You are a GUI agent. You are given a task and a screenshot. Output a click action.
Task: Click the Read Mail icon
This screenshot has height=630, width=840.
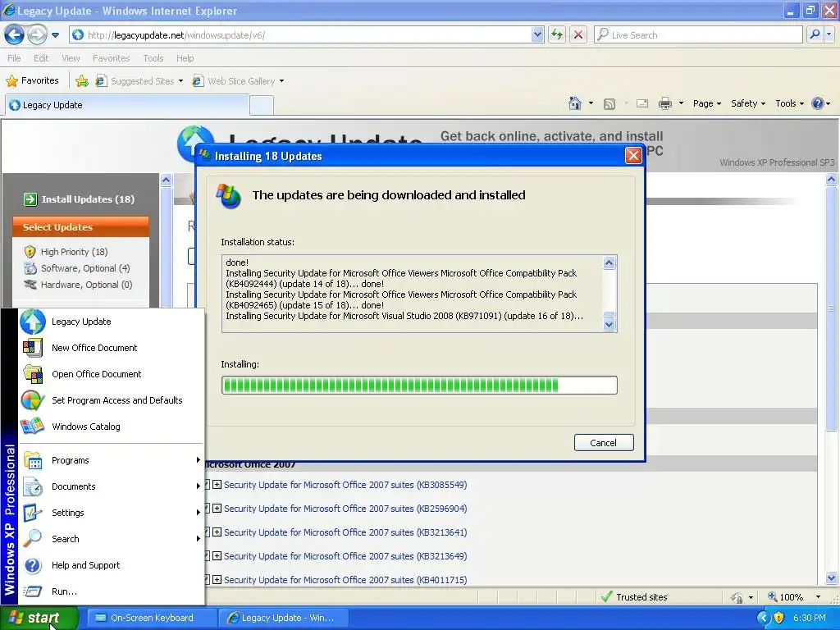(x=641, y=103)
